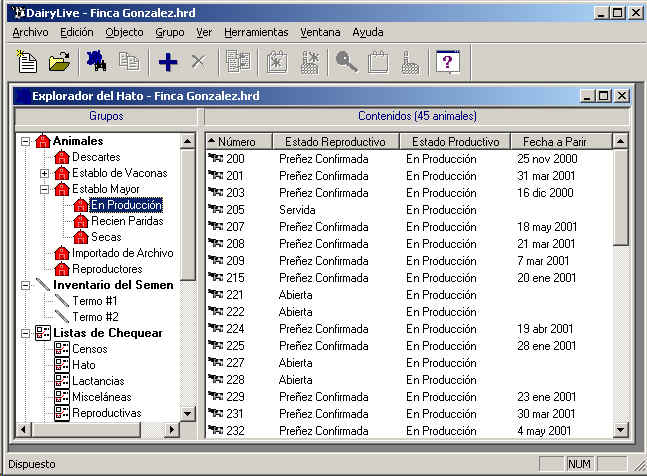The height and width of the screenshot is (476, 647).
Task: Open the Archivo menu
Action: tap(30, 32)
